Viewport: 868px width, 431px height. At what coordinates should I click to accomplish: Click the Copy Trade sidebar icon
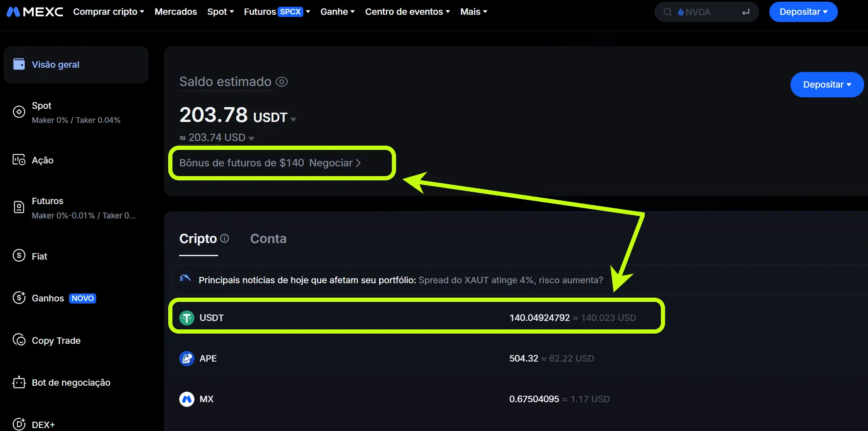click(19, 340)
